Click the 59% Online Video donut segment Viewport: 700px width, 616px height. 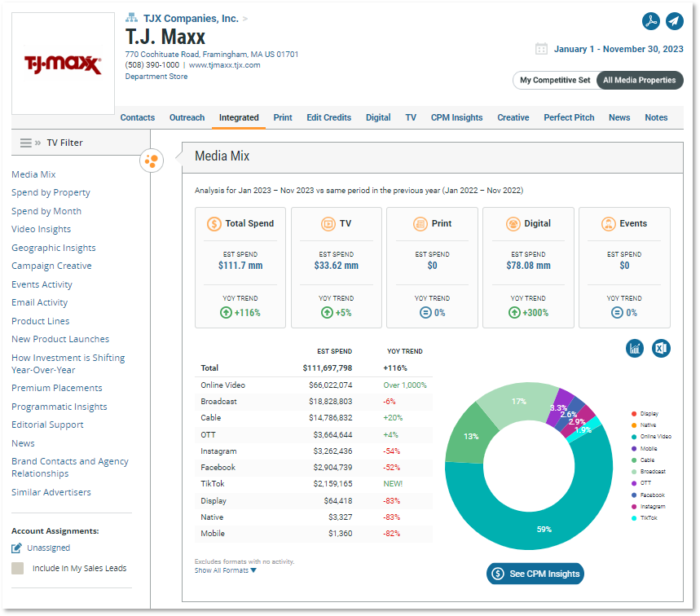pos(544,529)
